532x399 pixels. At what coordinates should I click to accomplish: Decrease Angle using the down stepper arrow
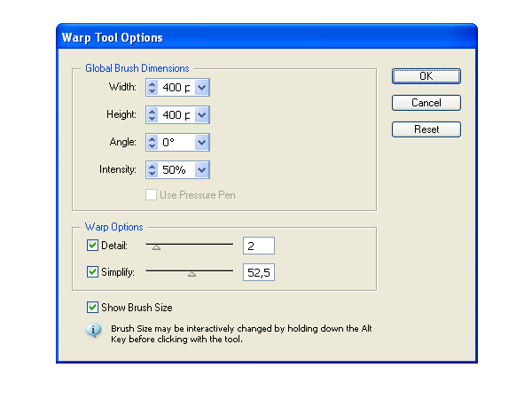(153, 146)
